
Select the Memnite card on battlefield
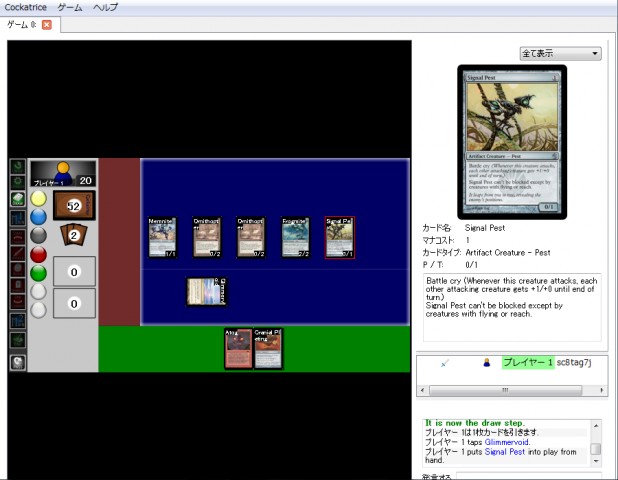pyautogui.click(x=162, y=238)
